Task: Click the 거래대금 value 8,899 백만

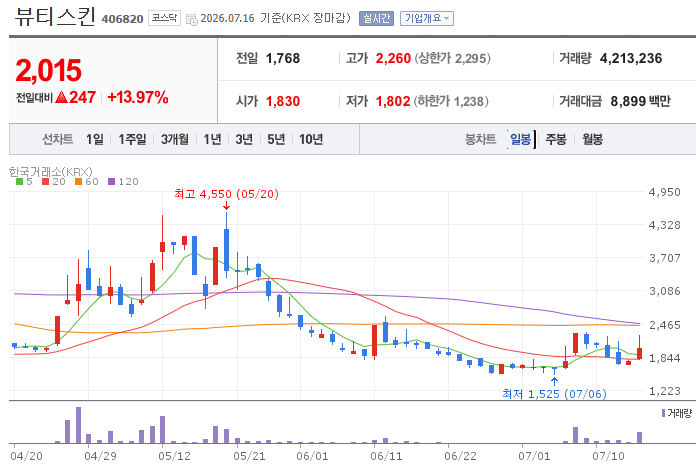Action: point(641,101)
